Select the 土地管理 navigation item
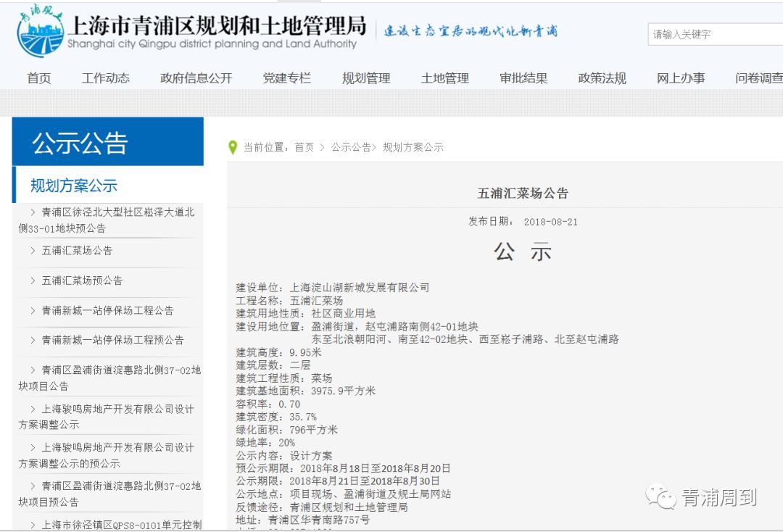The height and width of the screenshot is (532, 783). coord(444,78)
